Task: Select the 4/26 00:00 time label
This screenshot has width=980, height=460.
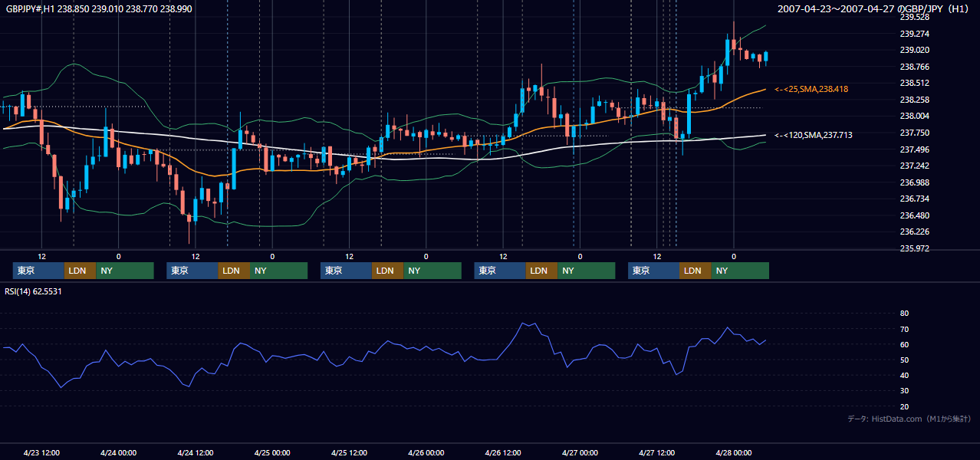Action: [x=426, y=452]
